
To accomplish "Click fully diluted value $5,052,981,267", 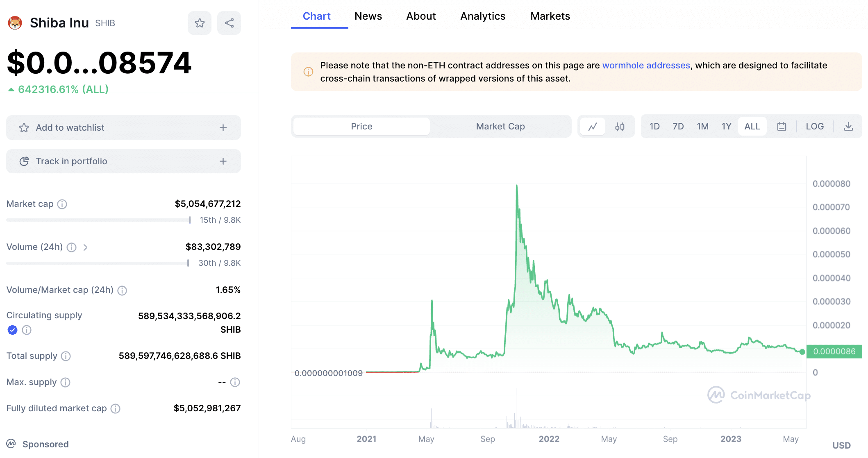I will coord(207,408).
